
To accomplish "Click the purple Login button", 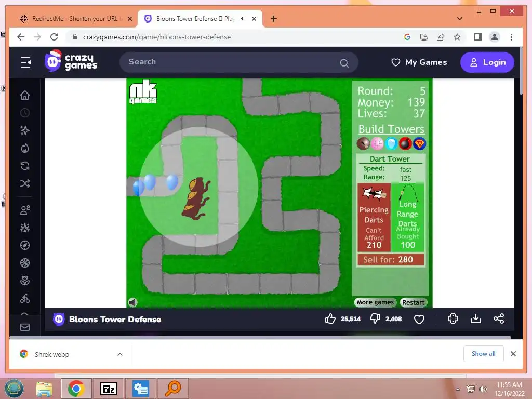I will pos(487,62).
